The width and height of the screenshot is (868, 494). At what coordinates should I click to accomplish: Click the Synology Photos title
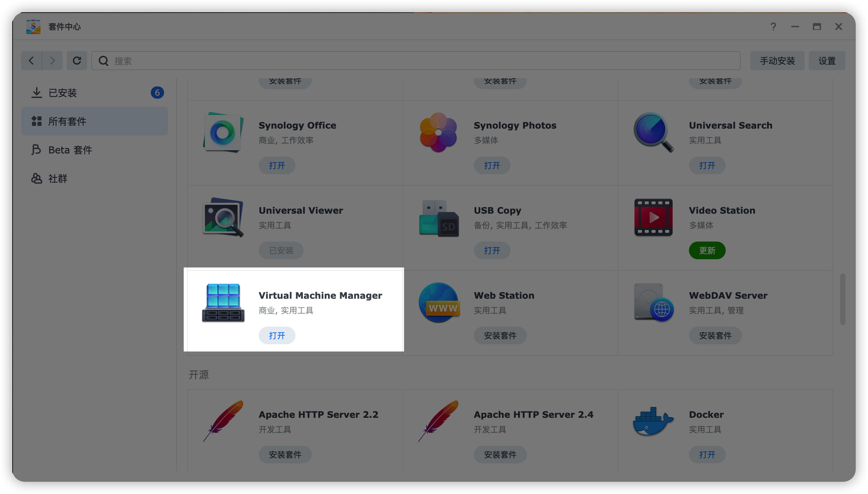[x=515, y=125]
